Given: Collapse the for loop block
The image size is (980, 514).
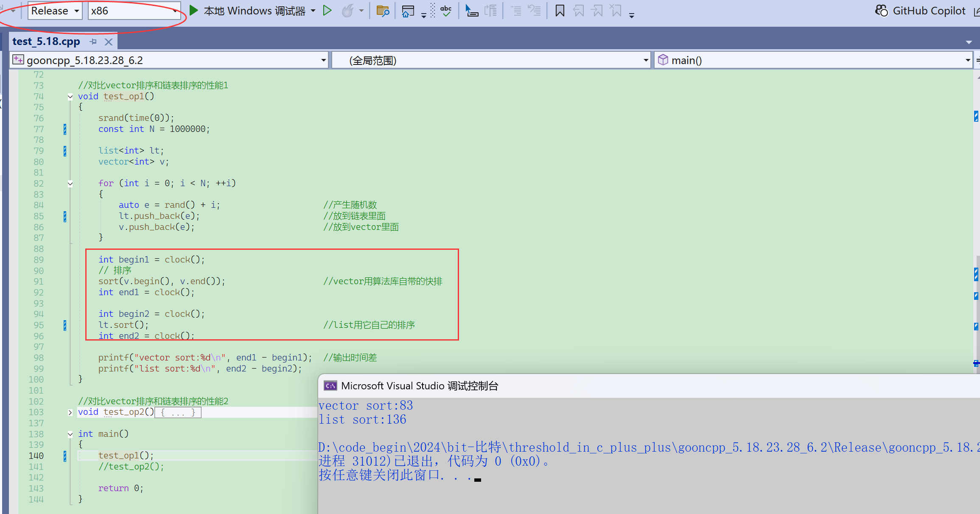Looking at the screenshot, I should tap(70, 184).
